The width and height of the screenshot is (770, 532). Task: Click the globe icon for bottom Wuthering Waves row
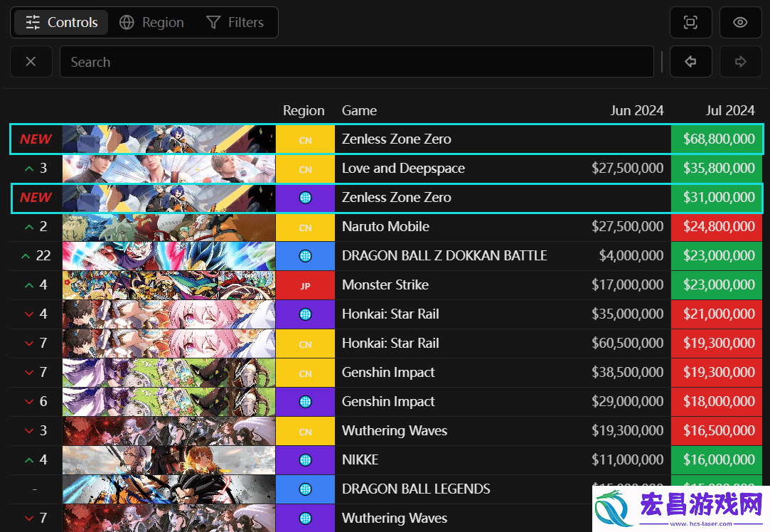click(x=305, y=518)
